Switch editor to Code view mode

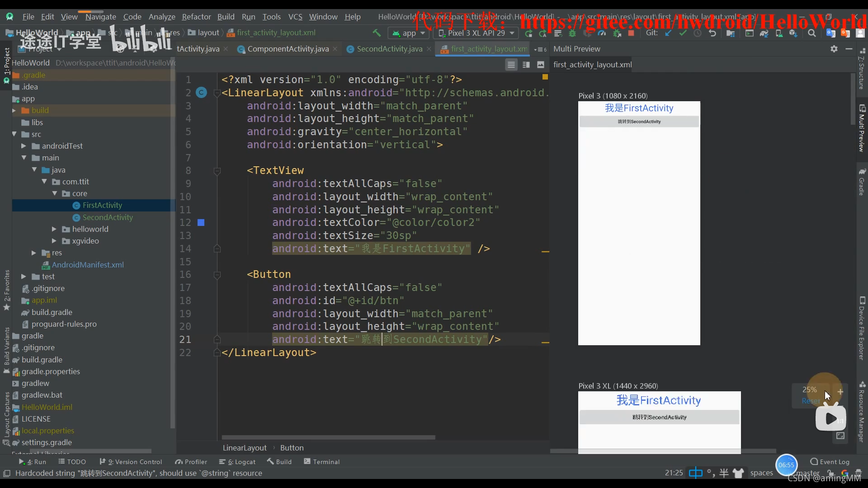click(511, 65)
